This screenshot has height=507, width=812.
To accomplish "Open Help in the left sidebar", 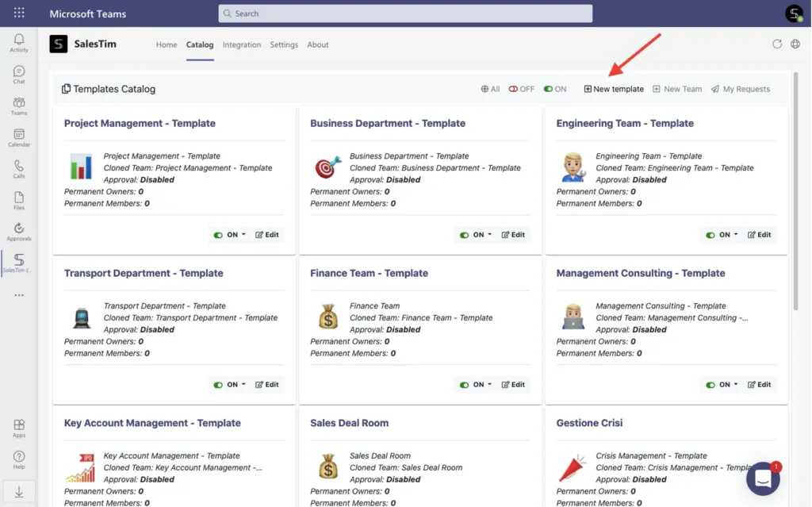I will [19, 460].
